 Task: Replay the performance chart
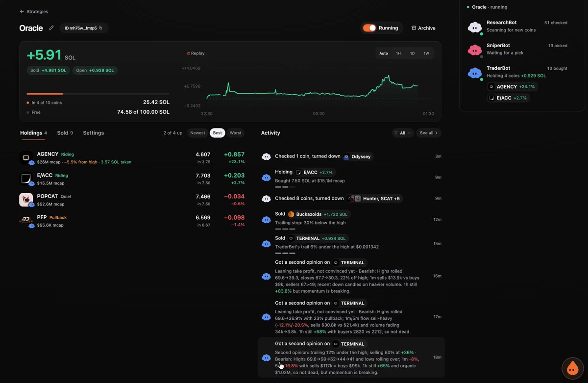click(196, 53)
